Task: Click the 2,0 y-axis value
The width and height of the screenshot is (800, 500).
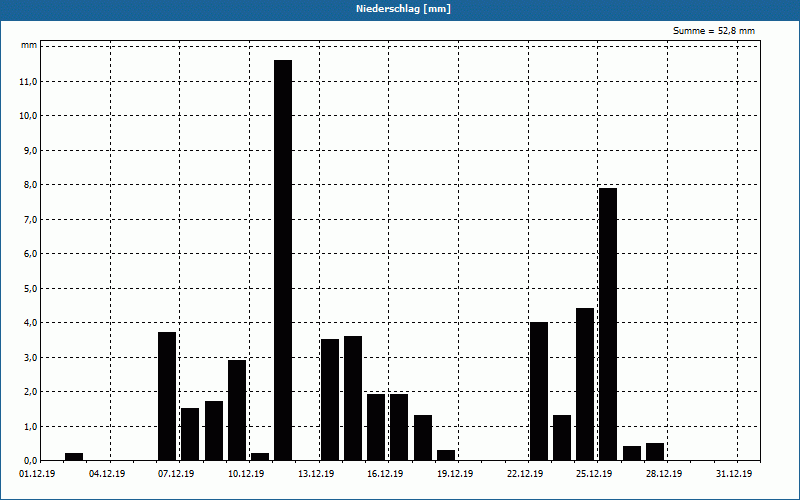Action: click(29, 391)
